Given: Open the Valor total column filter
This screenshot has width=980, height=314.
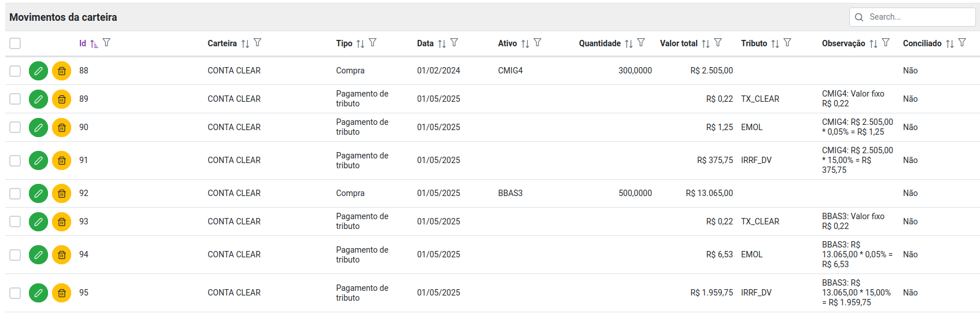Looking at the screenshot, I should (x=718, y=43).
